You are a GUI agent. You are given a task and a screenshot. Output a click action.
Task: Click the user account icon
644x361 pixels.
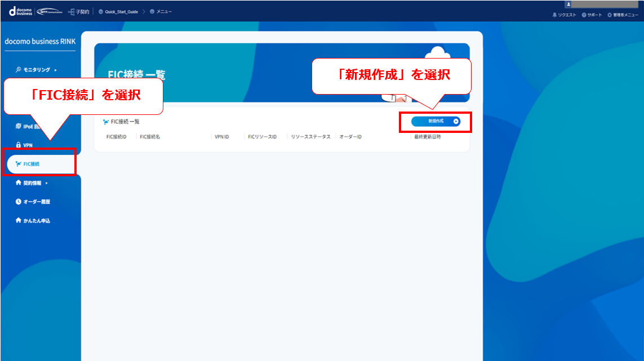(x=569, y=4)
